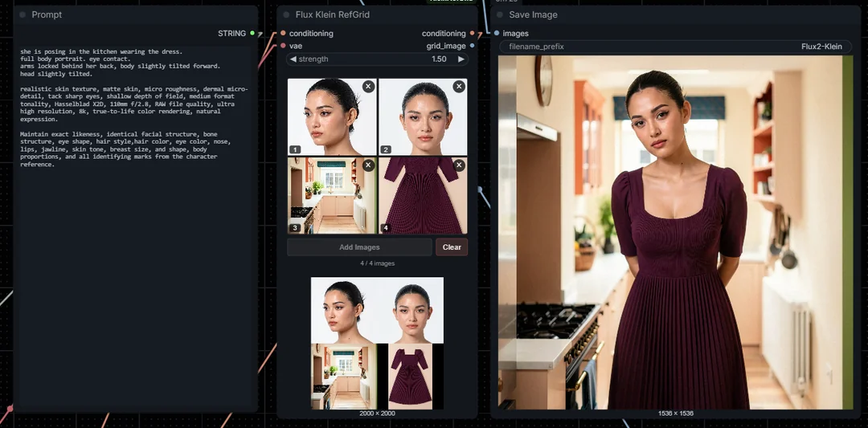Click the combined 2000 × 2000 grid preview
This screenshot has width=868, height=428.
click(377, 343)
